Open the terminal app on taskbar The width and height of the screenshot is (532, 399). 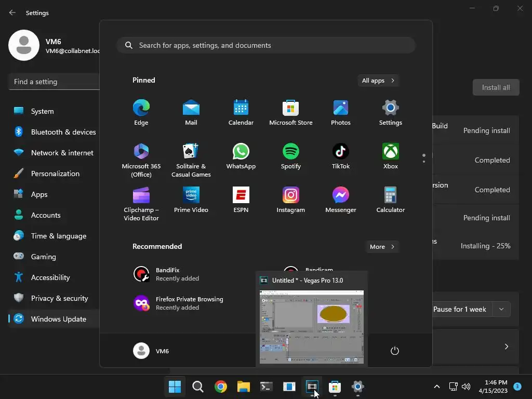pyautogui.click(x=267, y=387)
